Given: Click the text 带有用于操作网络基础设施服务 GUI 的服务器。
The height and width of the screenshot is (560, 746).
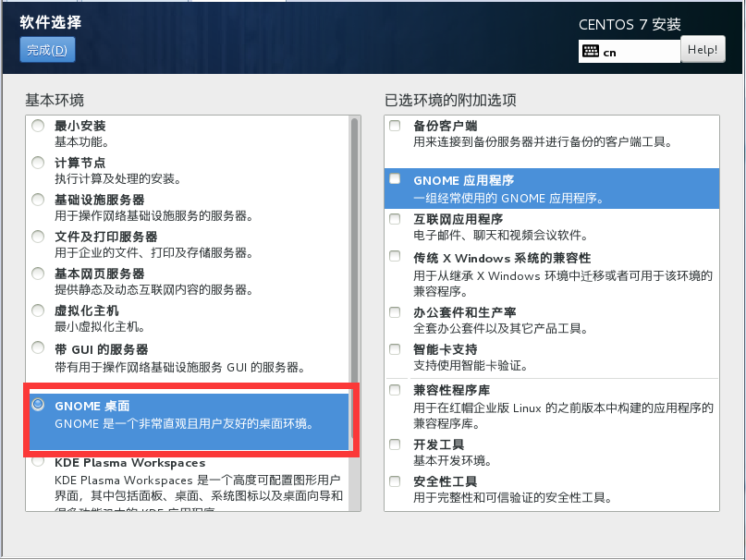Looking at the screenshot, I should (x=180, y=367).
